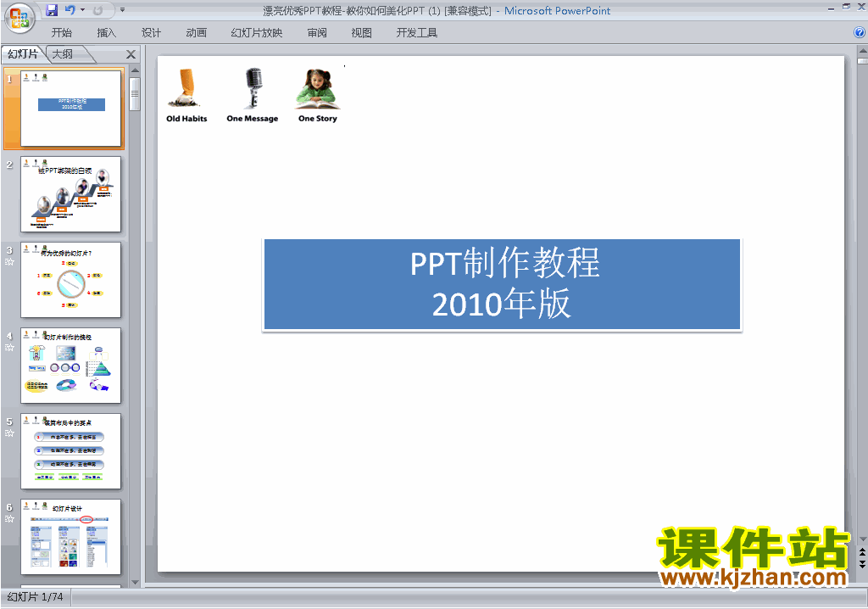Click the One Story caption text
Screen dimensions: 868x609
(x=318, y=119)
